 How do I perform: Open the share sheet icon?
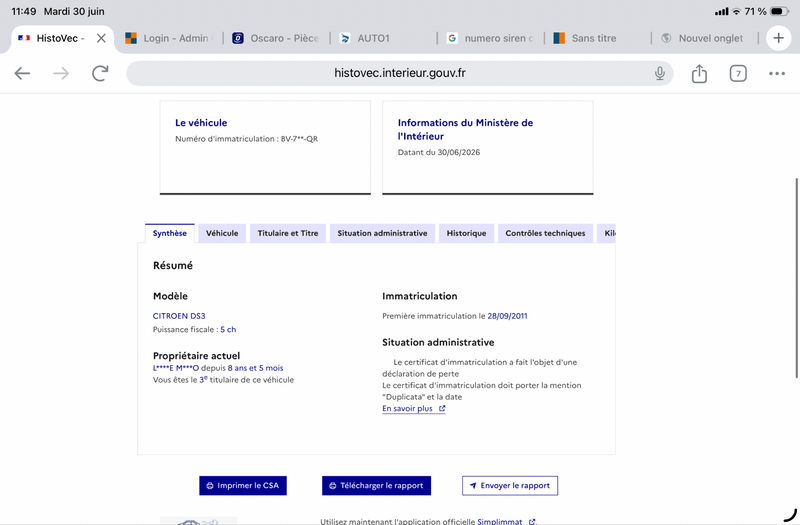click(699, 73)
